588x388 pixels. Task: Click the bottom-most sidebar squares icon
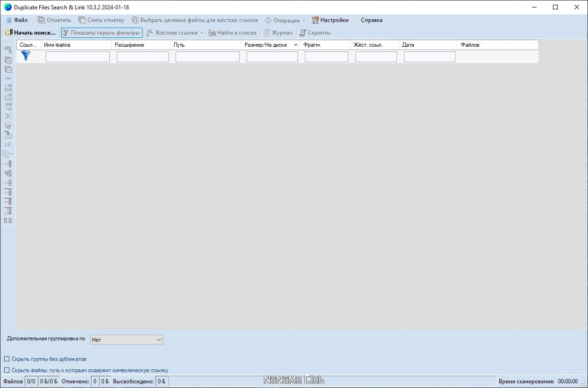pyautogui.click(x=8, y=220)
